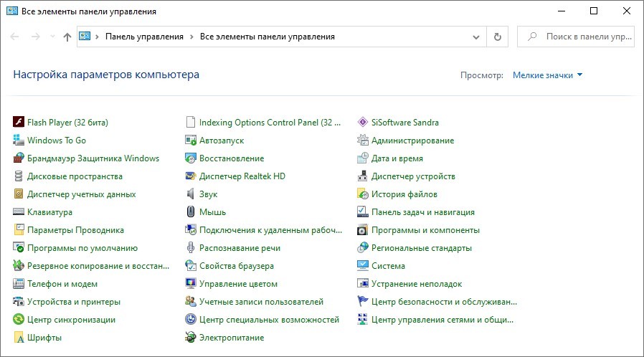Viewport: 644px width, 357px height.
Task: Go up one folder level
Action: (67, 37)
